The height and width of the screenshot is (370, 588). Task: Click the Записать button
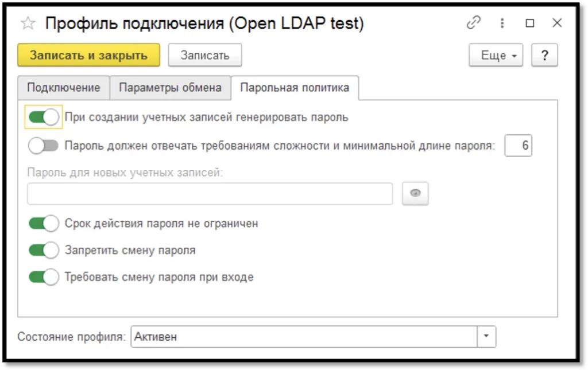204,55
